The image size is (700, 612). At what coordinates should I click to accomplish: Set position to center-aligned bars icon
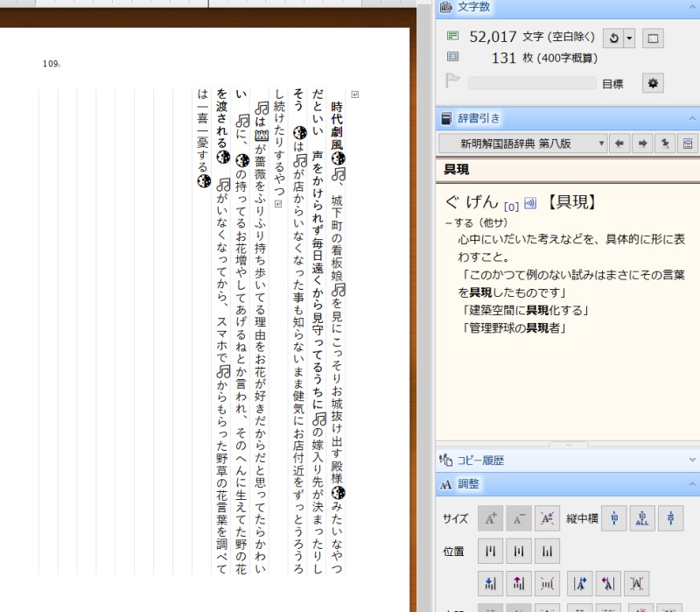519,551
